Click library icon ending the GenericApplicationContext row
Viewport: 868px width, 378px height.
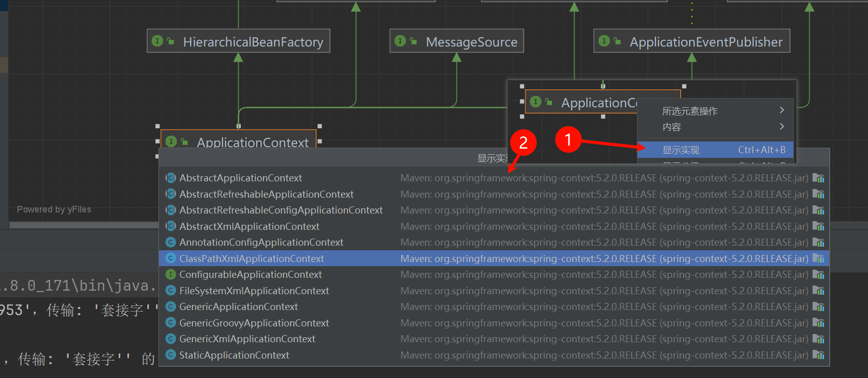tap(818, 307)
